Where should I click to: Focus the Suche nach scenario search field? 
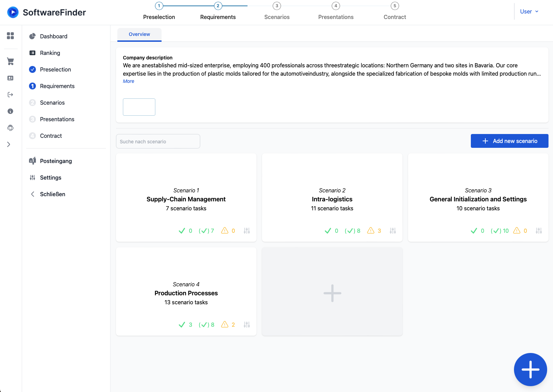(x=158, y=142)
